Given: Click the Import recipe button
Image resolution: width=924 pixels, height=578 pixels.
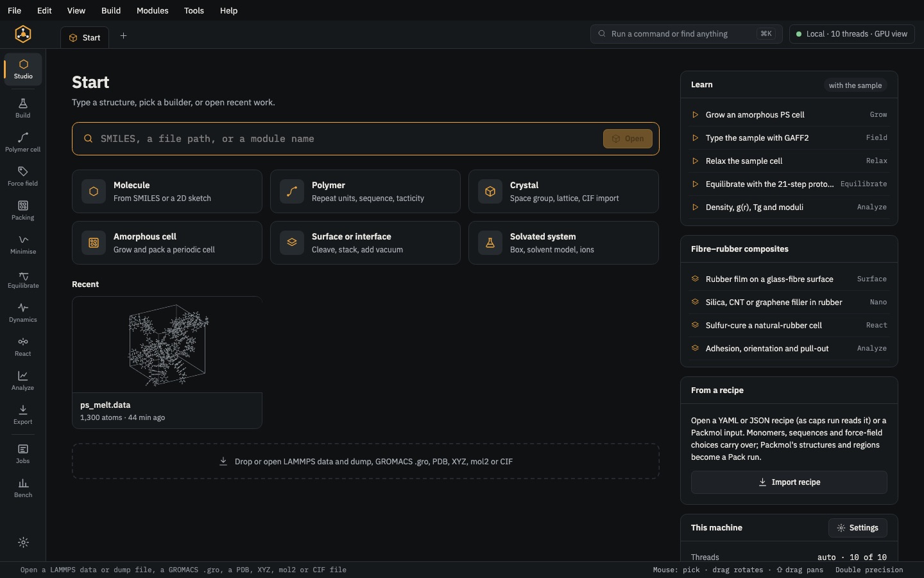Looking at the screenshot, I should click(789, 482).
